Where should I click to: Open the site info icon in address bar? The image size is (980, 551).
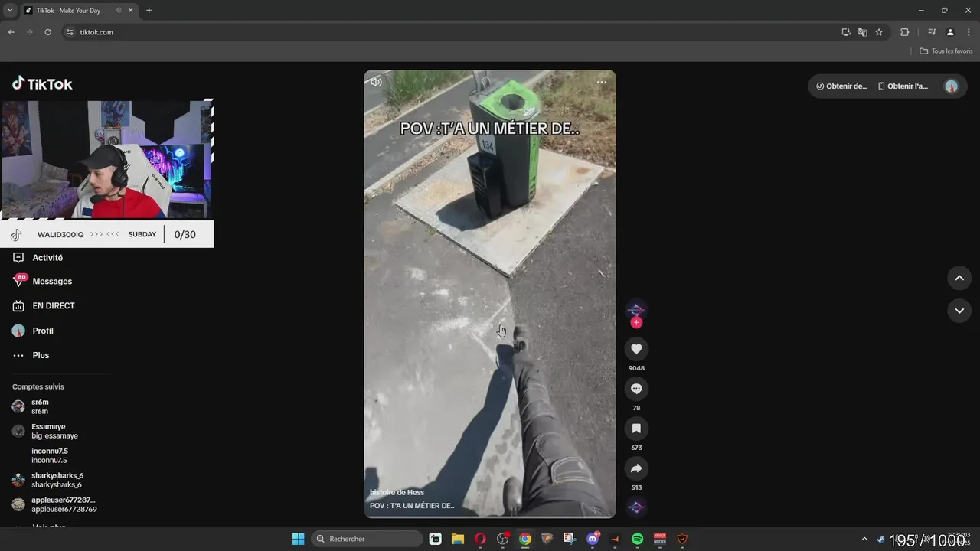pyautogui.click(x=70, y=32)
